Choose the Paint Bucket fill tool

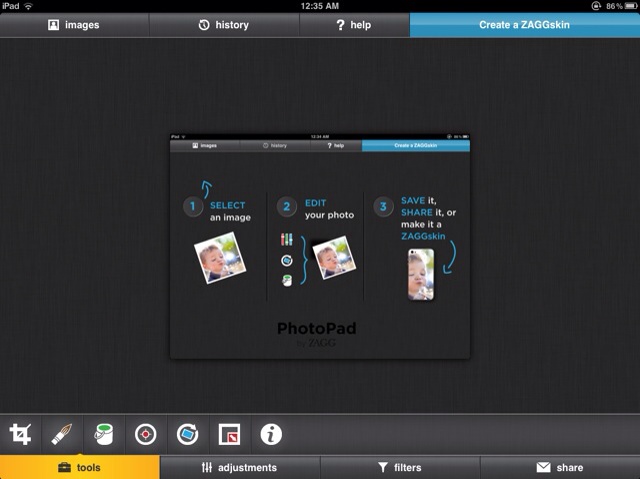103,434
